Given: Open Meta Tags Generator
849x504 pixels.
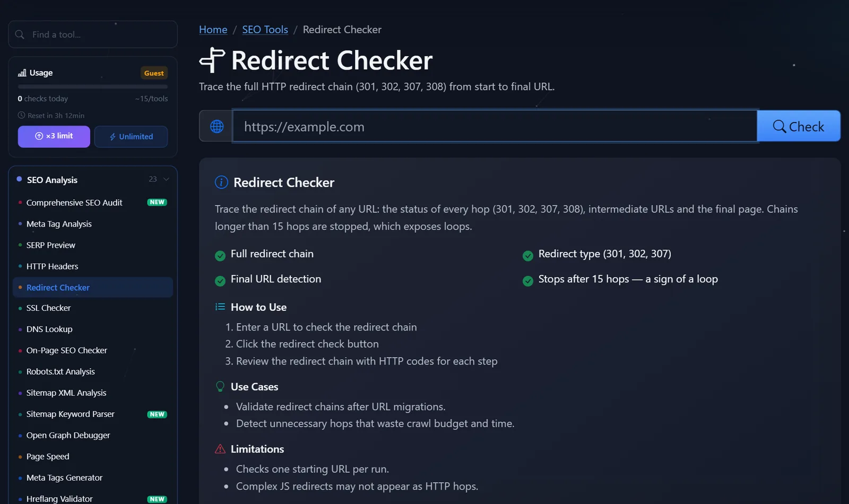Looking at the screenshot, I should tap(93, 477).
